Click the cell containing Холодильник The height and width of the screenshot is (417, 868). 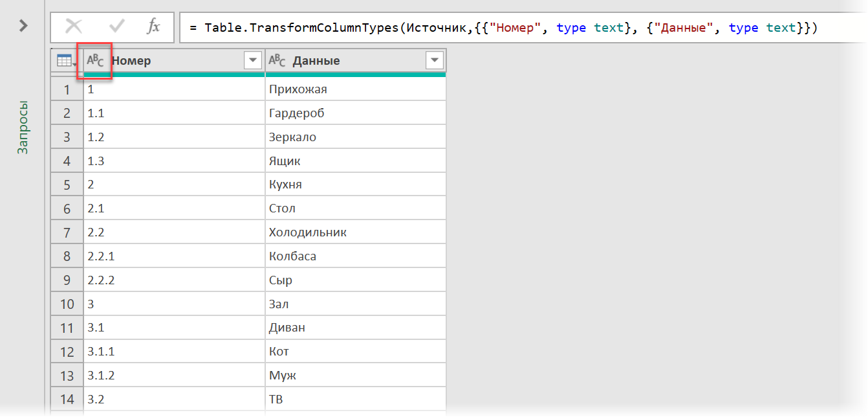[356, 232]
